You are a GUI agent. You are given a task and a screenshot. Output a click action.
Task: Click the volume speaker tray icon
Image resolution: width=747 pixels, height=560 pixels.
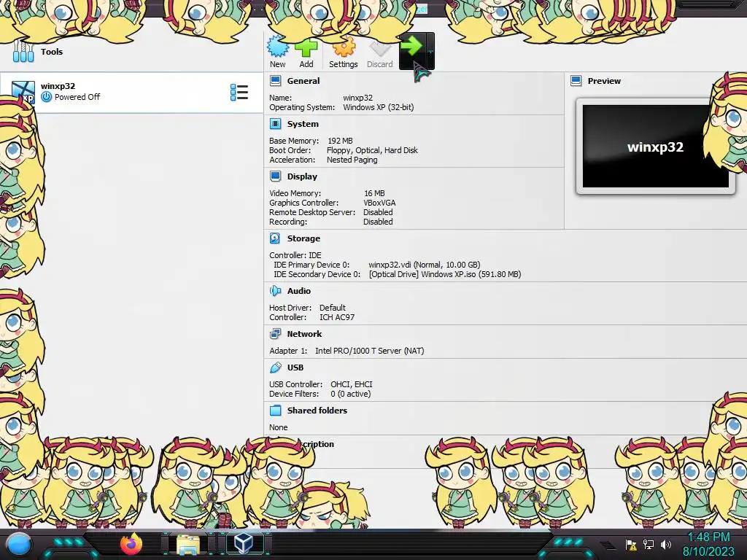click(666, 544)
